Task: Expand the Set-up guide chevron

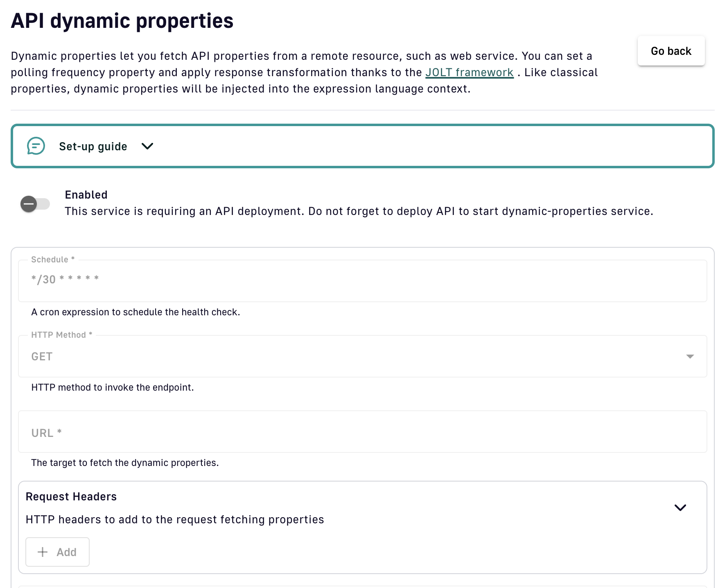Action: pos(147,146)
